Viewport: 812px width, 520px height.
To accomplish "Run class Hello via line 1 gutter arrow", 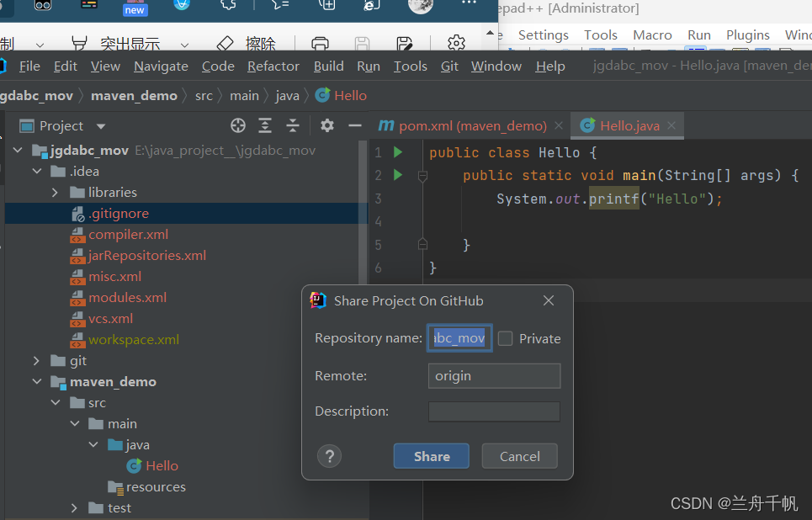I will point(398,151).
